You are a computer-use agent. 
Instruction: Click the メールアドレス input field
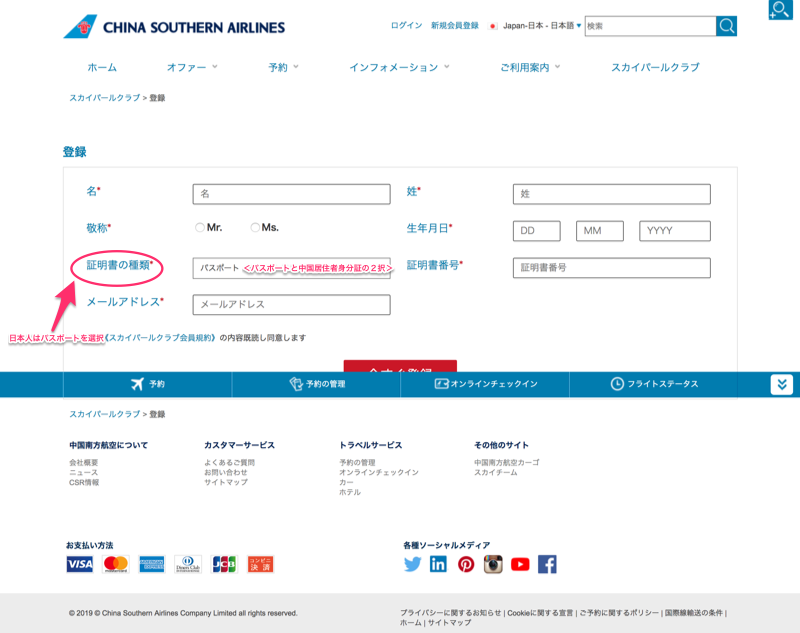point(291,305)
